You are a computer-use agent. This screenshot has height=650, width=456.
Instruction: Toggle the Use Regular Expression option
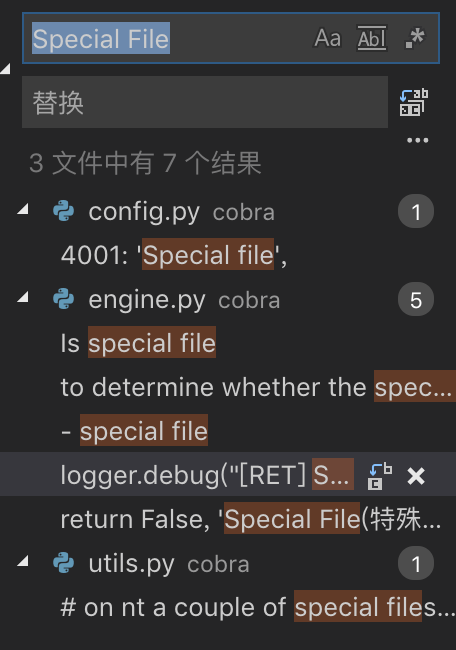coord(415,38)
